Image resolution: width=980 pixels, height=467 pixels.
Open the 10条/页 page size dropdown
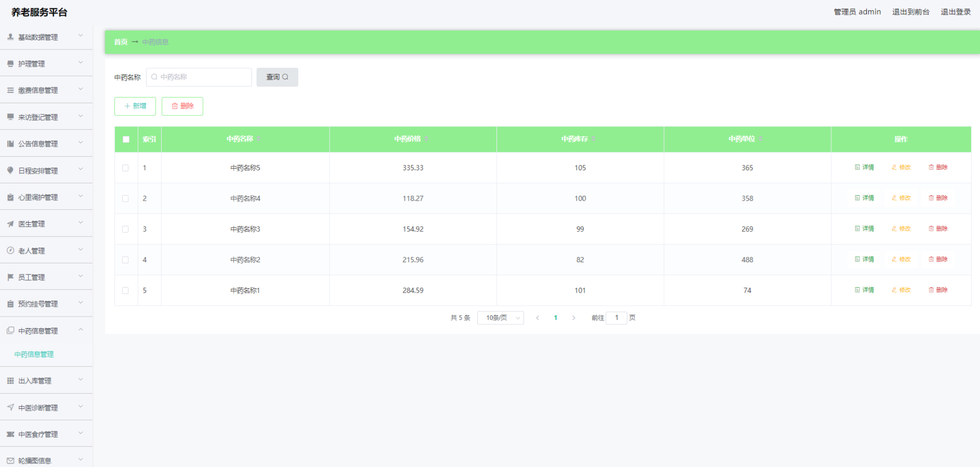[500, 318]
